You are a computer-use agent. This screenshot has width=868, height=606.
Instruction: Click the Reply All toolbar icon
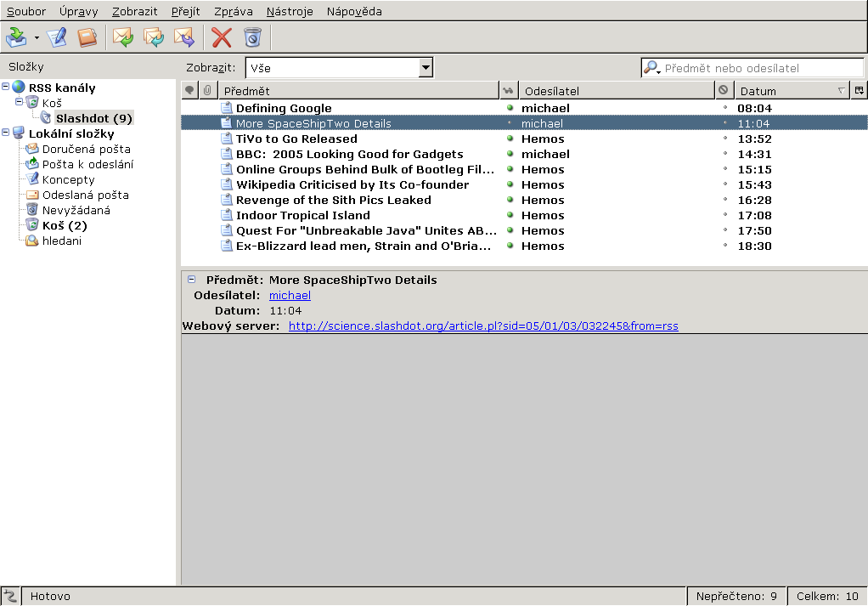(154, 37)
